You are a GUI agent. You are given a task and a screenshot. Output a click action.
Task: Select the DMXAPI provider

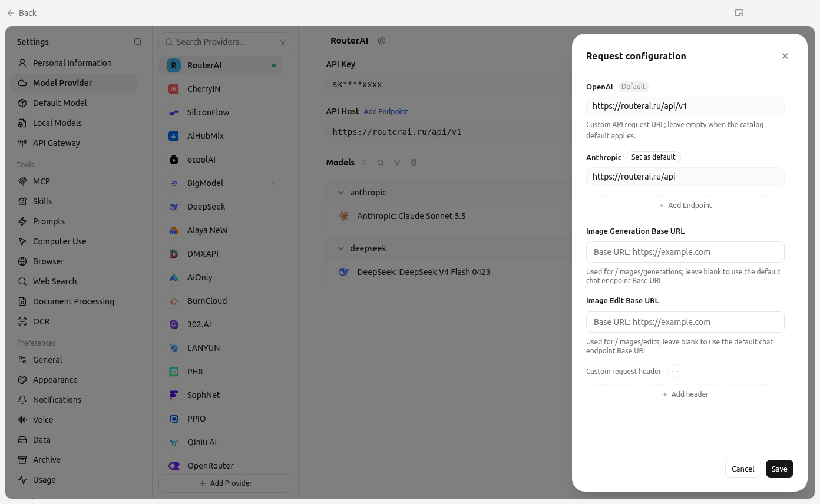pos(221,254)
